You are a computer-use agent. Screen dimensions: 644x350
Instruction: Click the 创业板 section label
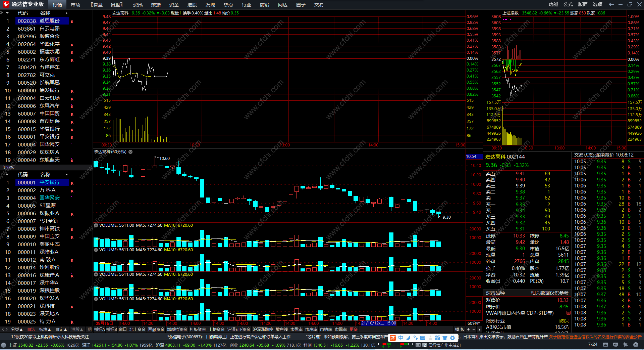coord(8,167)
